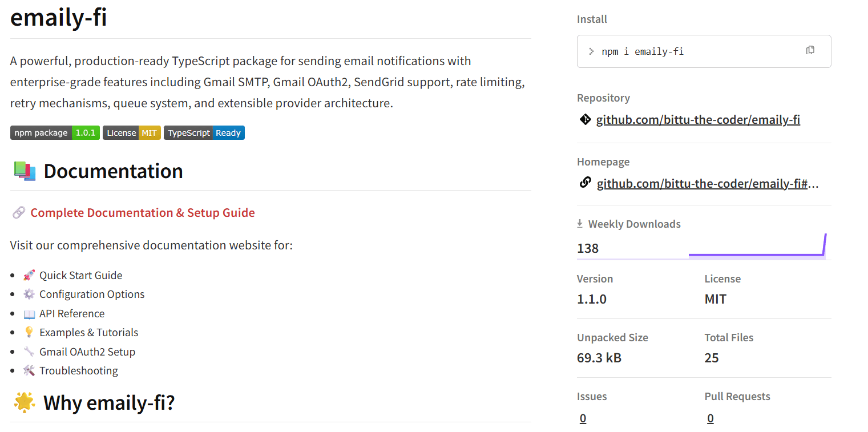Click the link emoji before Complete Documentation
Screen dimensions: 868x432
[18, 213]
